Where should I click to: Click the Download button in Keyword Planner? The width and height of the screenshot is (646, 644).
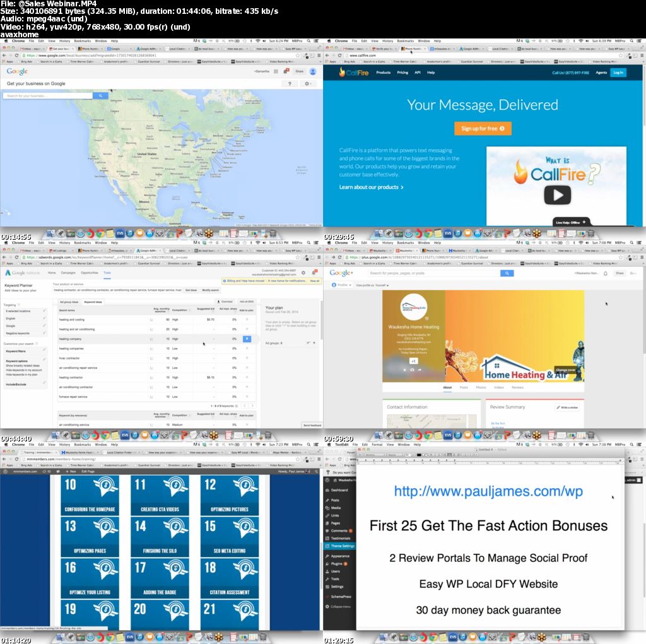[x=225, y=302]
